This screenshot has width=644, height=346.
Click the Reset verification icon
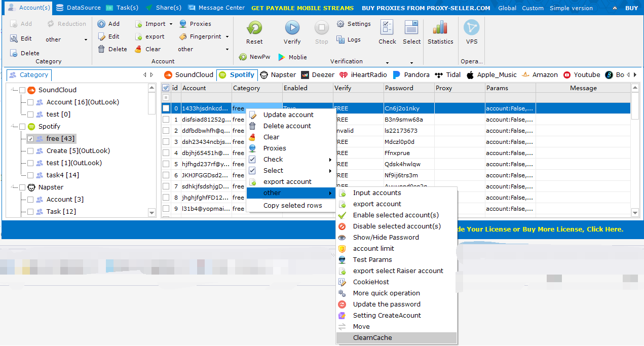[254, 28]
